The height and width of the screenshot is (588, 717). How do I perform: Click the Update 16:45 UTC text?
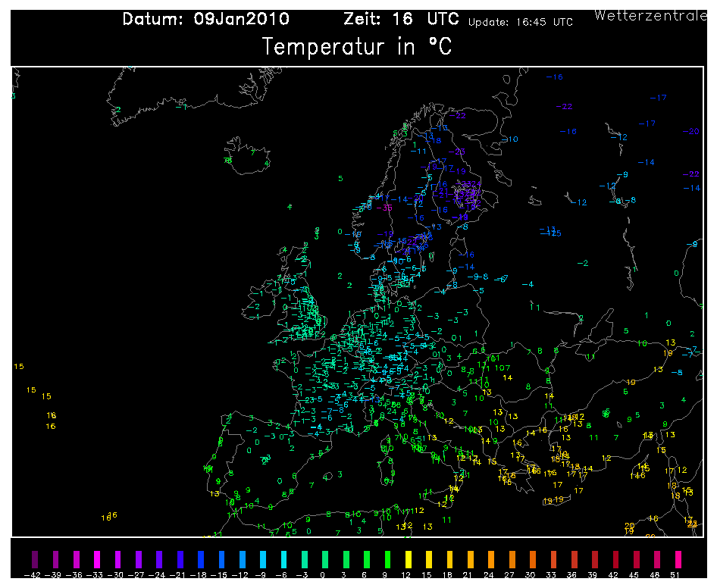point(520,23)
